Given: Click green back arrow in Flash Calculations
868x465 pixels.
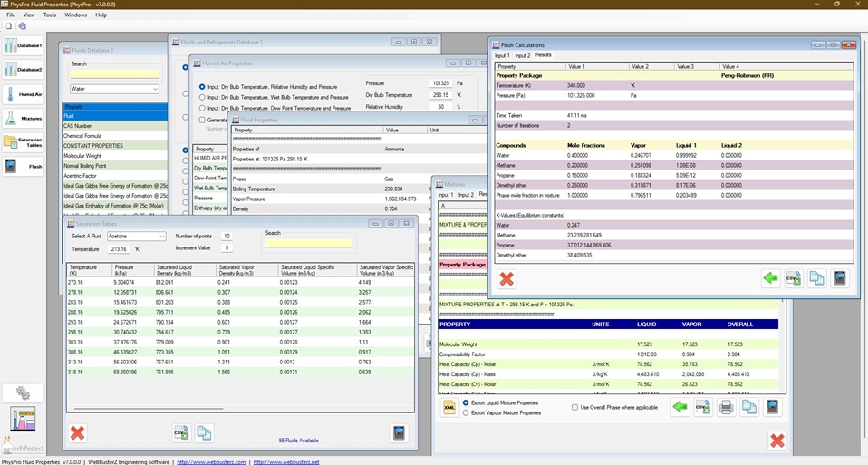Looking at the screenshot, I should tap(770, 278).
